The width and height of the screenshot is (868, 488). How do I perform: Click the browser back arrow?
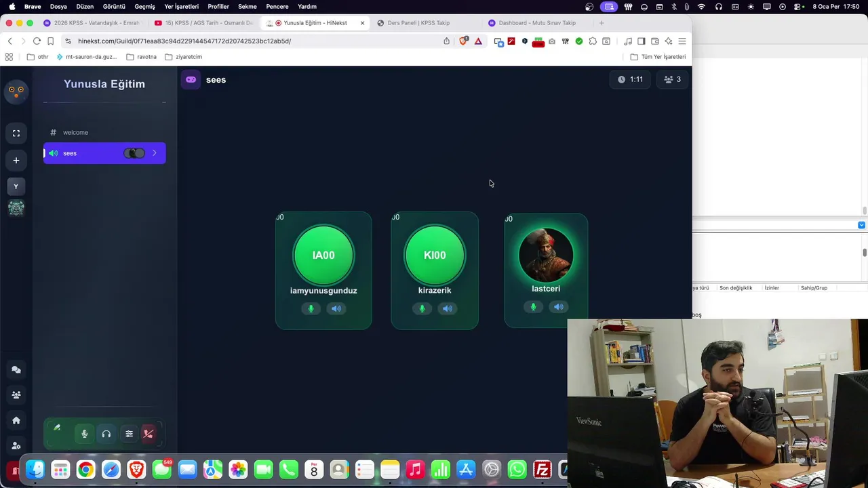[9, 41]
